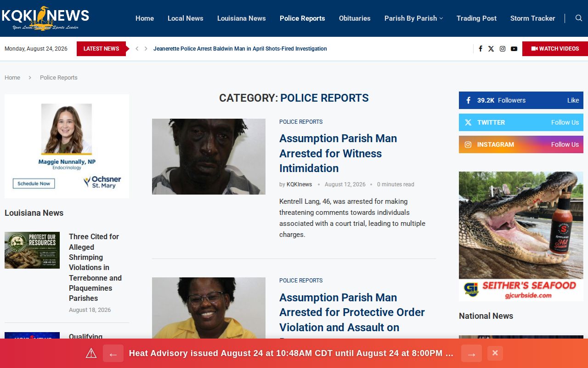Follow on Instagram sidebar button
588x368 pixels.
[521, 144]
